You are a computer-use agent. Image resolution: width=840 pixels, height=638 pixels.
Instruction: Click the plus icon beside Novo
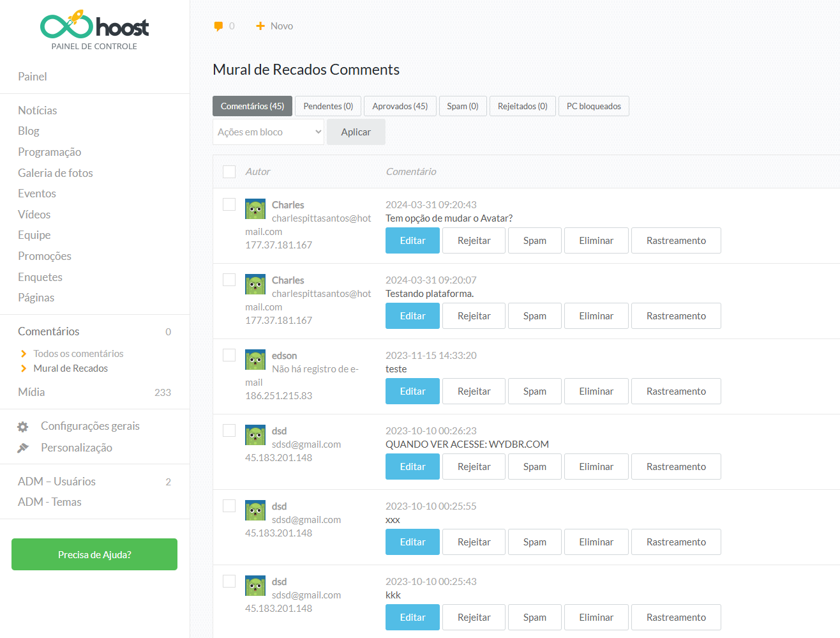[260, 26]
